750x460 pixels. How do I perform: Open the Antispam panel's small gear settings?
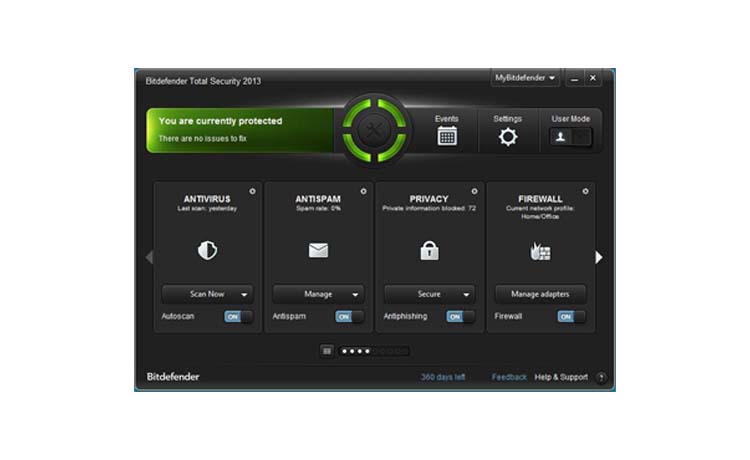point(363,191)
